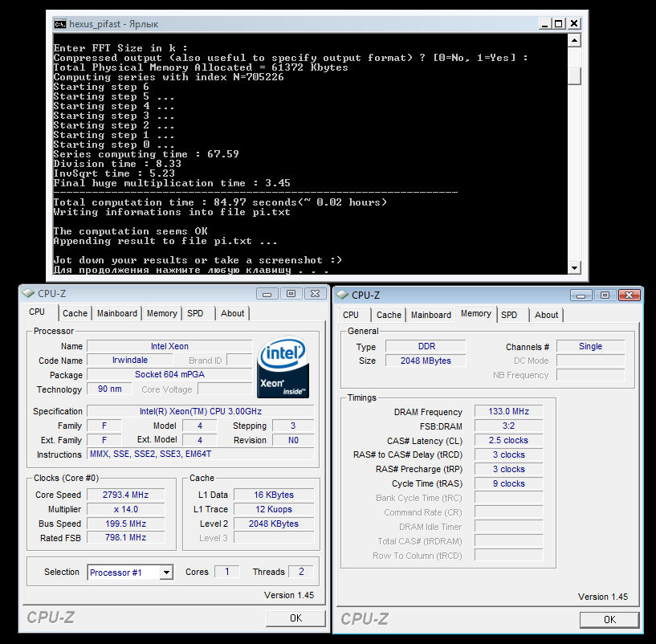The image size is (656, 644).
Task: Select the CPU tab in left CPU-Z
Action: point(37,312)
